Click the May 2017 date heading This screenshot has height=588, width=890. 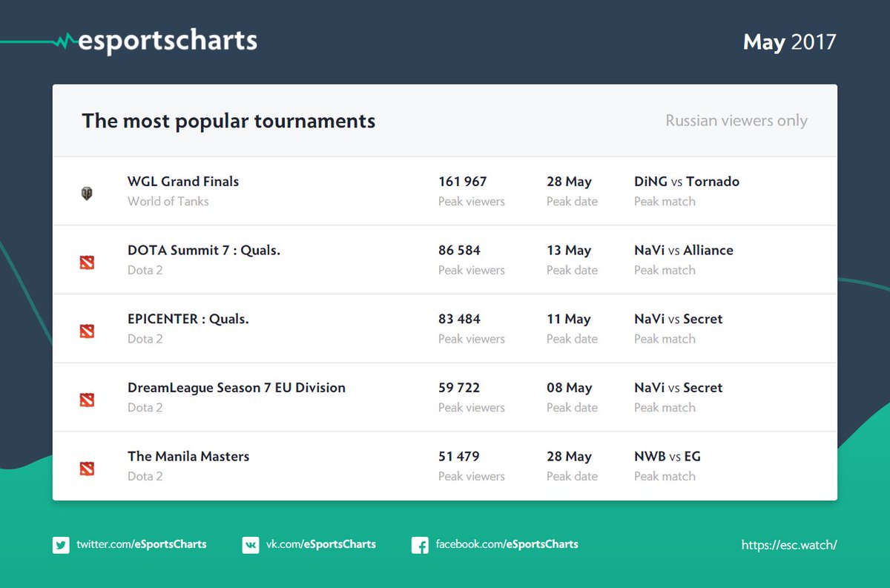(790, 42)
